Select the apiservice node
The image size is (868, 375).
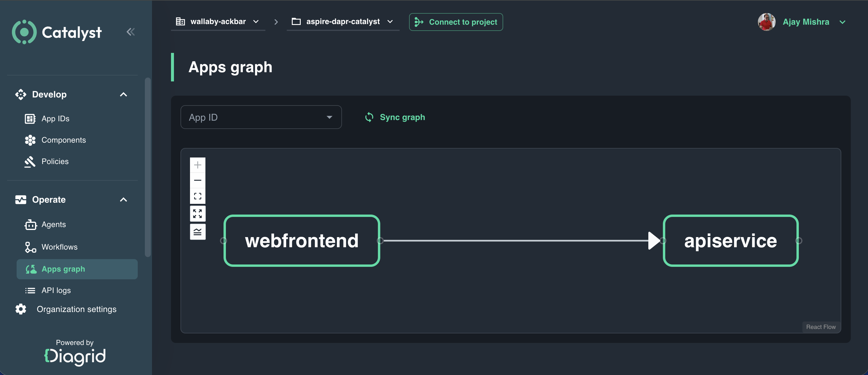point(730,240)
